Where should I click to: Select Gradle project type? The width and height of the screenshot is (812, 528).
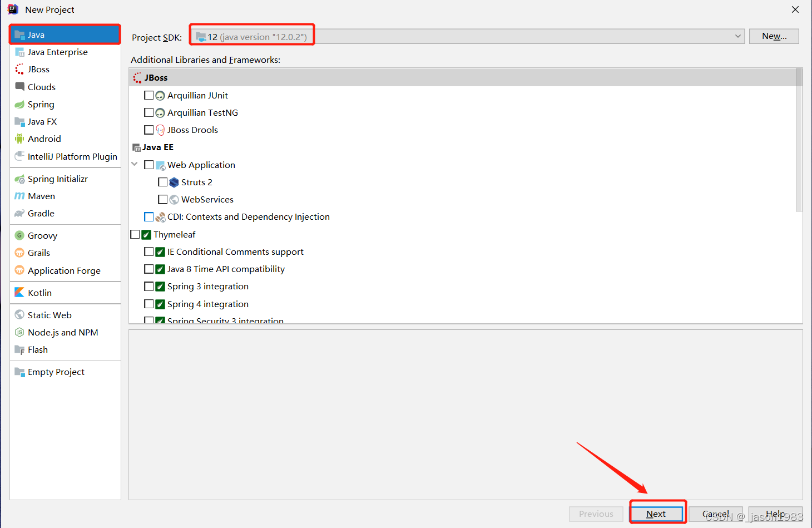(65, 213)
